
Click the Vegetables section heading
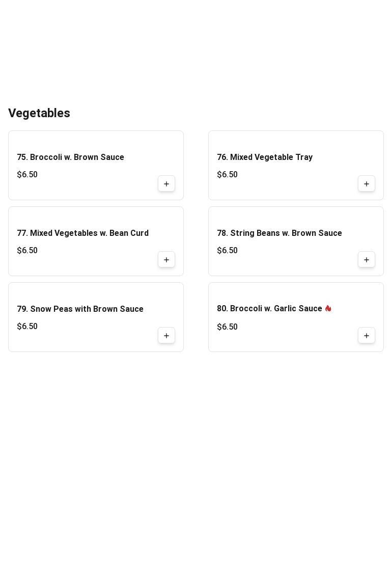pyautogui.click(x=39, y=113)
